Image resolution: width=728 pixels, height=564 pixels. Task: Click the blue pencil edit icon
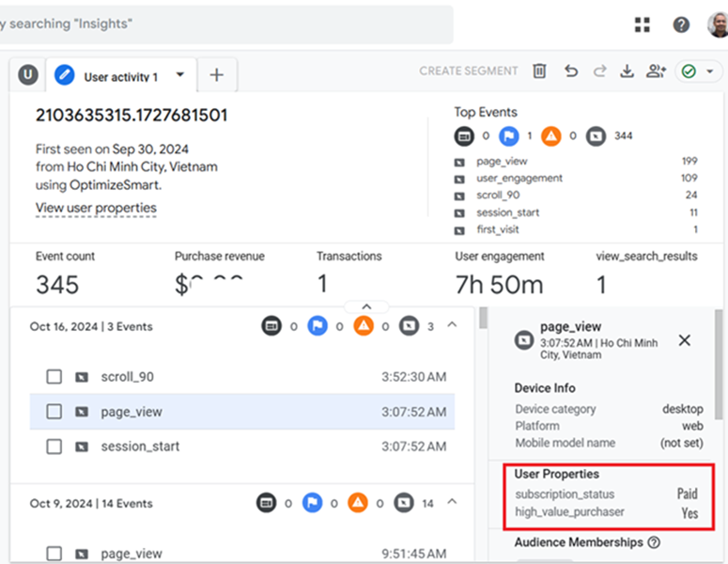65,75
